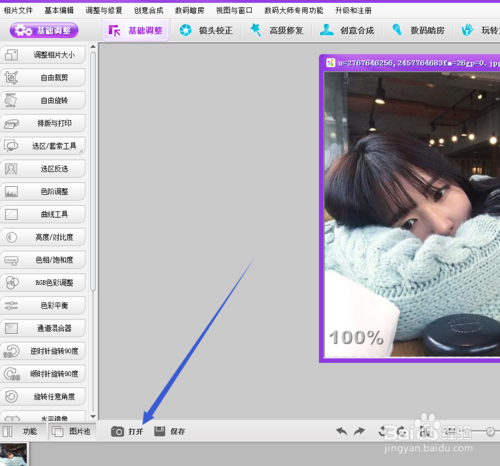Choose the 自由旋转 rotate tool icon
500x466 pixels.
tap(11, 100)
